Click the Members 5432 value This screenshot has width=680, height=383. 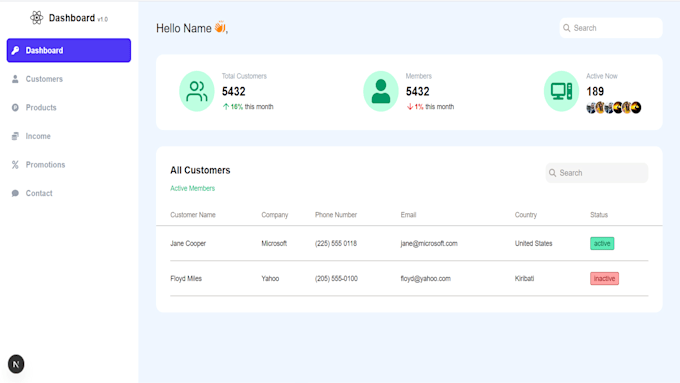coord(418,92)
